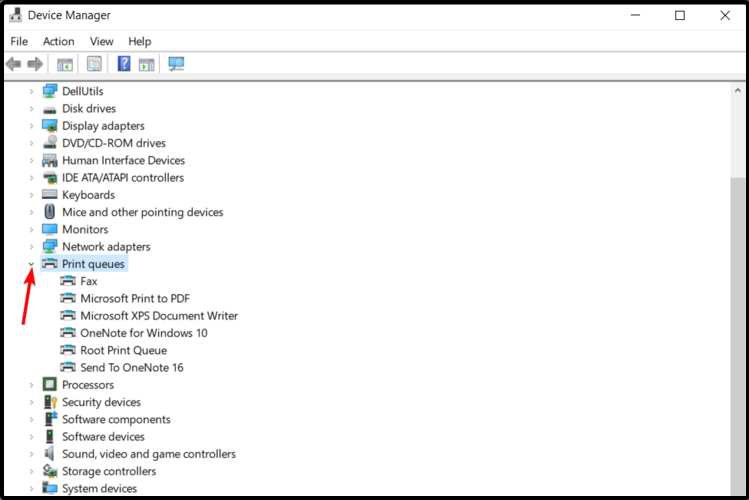Click the DellUtils computer icon
749x500 pixels.
tap(50, 91)
